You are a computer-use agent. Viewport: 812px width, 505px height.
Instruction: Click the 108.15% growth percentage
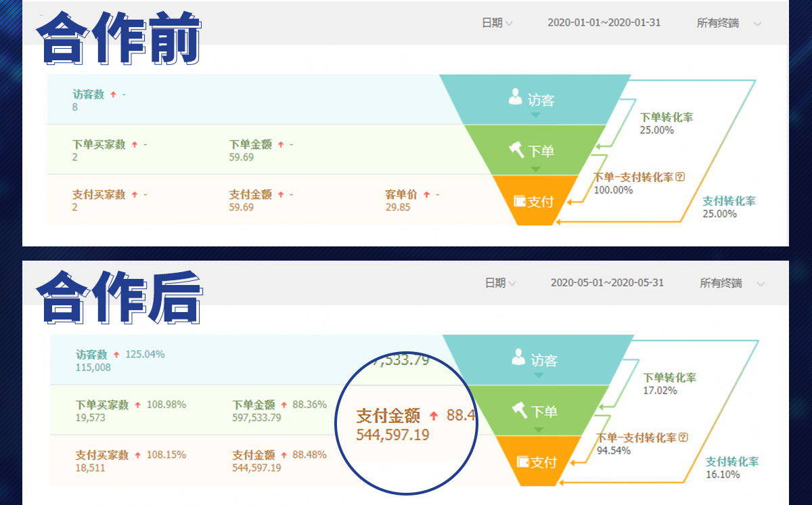tap(166, 455)
